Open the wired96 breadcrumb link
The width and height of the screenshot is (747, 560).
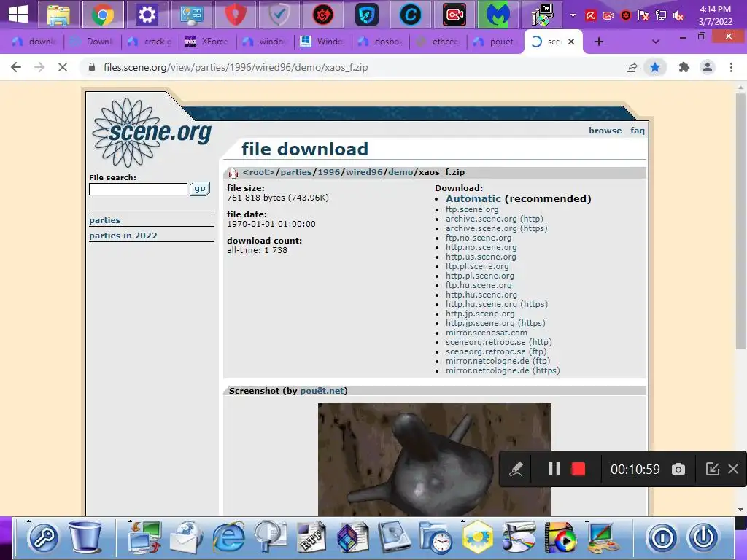[x=364, y=172]
